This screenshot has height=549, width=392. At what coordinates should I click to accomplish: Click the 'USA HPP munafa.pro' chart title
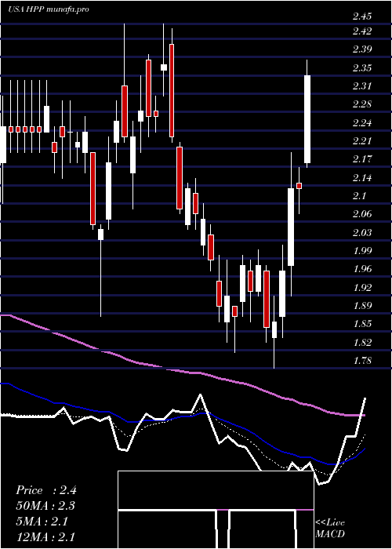pyautogui.click(x=49, y=9)
